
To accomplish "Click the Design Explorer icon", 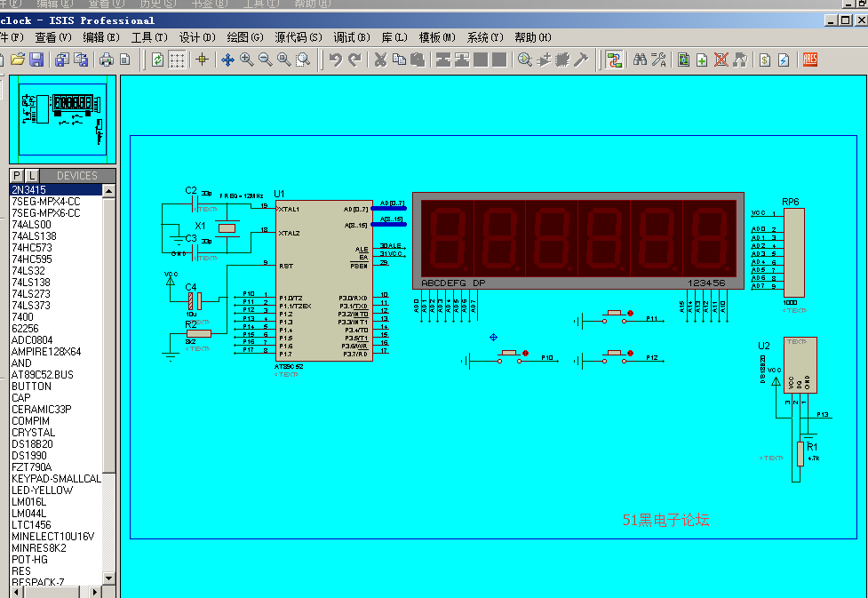I will pyautogui.click(x=684, y=60).
